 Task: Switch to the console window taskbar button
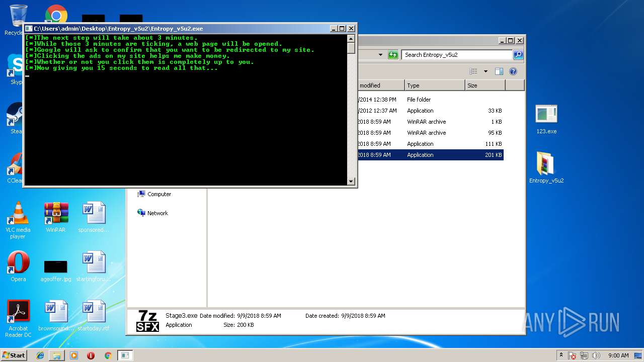(125, 355)
